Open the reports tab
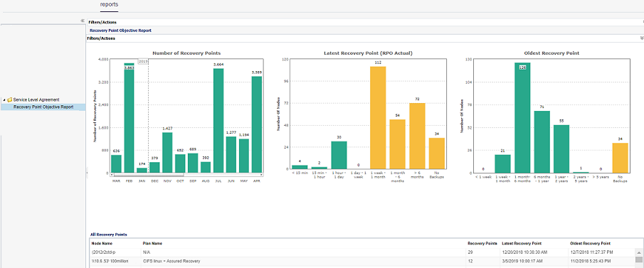644x268 pixels. click(x=110, y=4)
